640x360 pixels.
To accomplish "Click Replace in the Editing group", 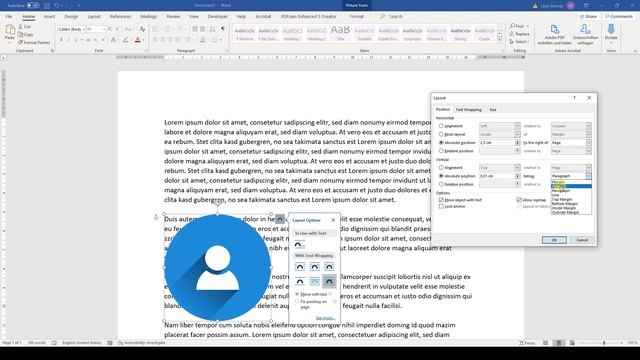I will coord(519,34).
